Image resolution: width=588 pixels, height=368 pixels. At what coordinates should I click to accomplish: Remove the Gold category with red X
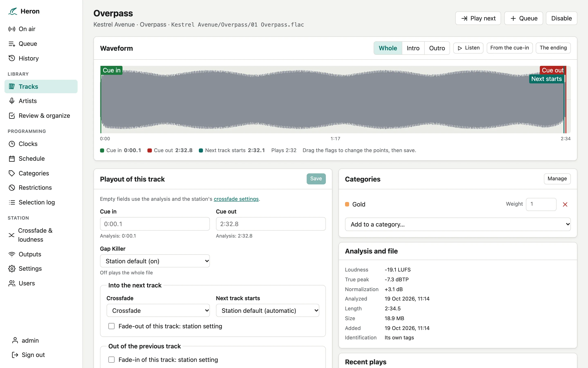pos(565,204)
